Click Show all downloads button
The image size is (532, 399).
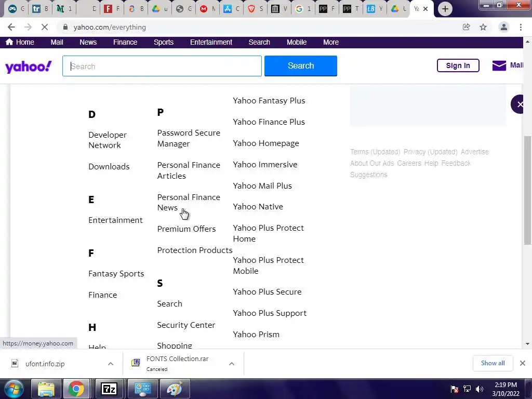click(493, 363)
